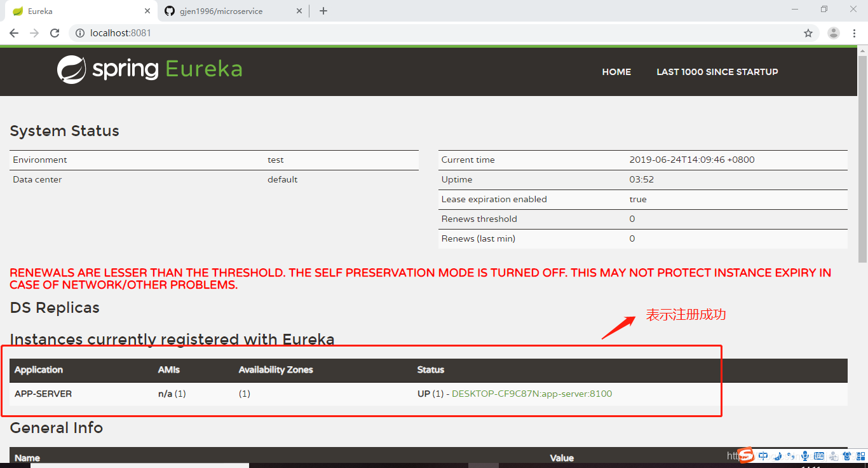Click the Value column header under General Info
868x468 pixels.
coord(562,458)
